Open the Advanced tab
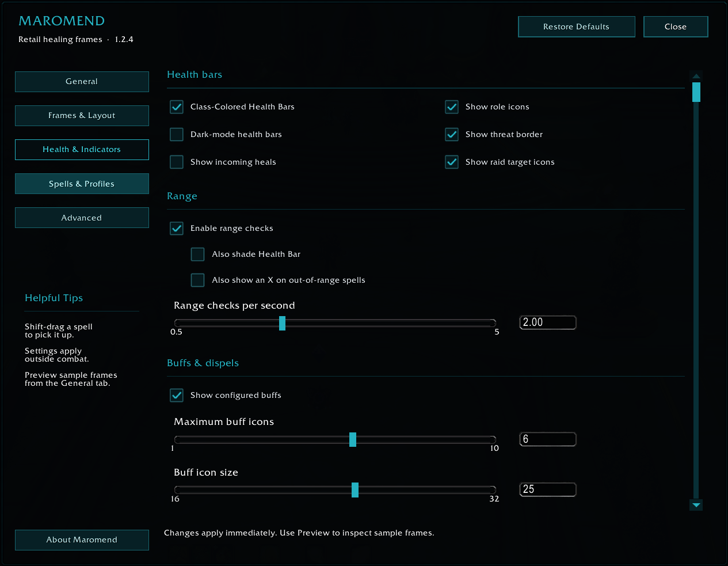 tap(82, 218)
